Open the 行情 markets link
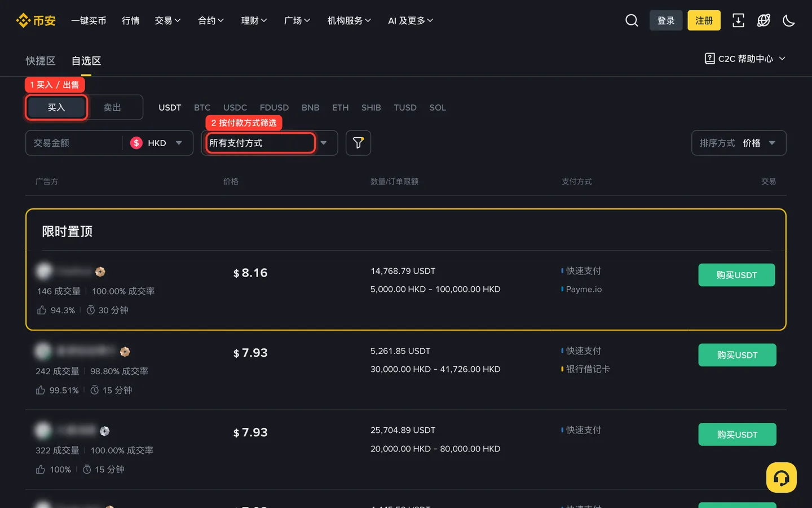This screenshot has height=508, width=812. [131, 21]
